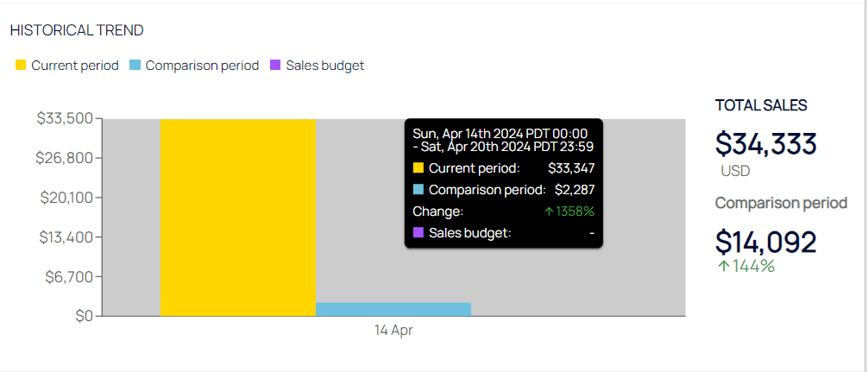The width and height of the screenshot is (868, 372).
Task: Click the 14 Apr axis label
Action: click(393, 331)
